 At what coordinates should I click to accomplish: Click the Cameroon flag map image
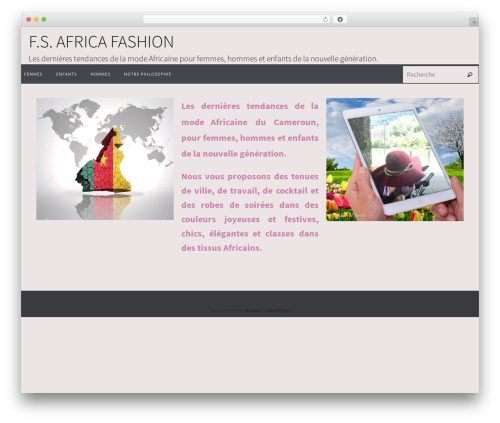click(x=105, y=159)
